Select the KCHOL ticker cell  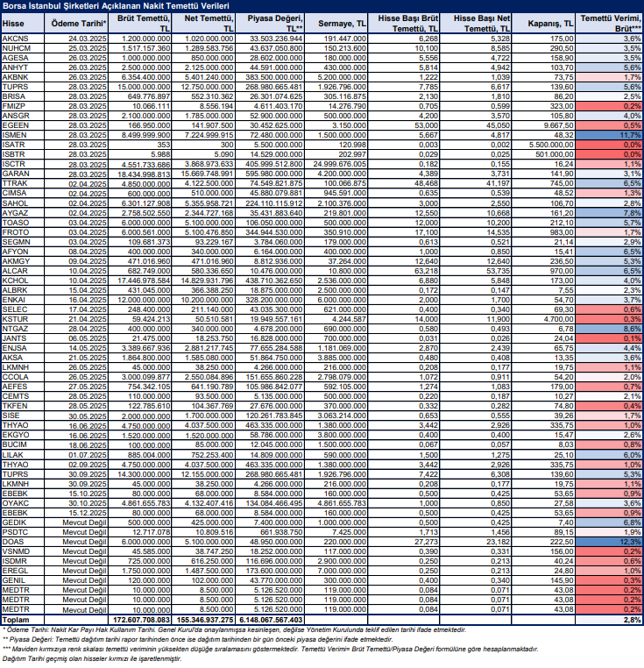tap(23, 281)
